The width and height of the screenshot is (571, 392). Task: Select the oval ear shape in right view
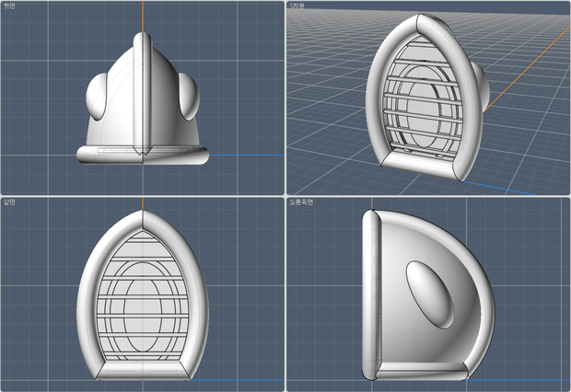[x=430, y=294]
